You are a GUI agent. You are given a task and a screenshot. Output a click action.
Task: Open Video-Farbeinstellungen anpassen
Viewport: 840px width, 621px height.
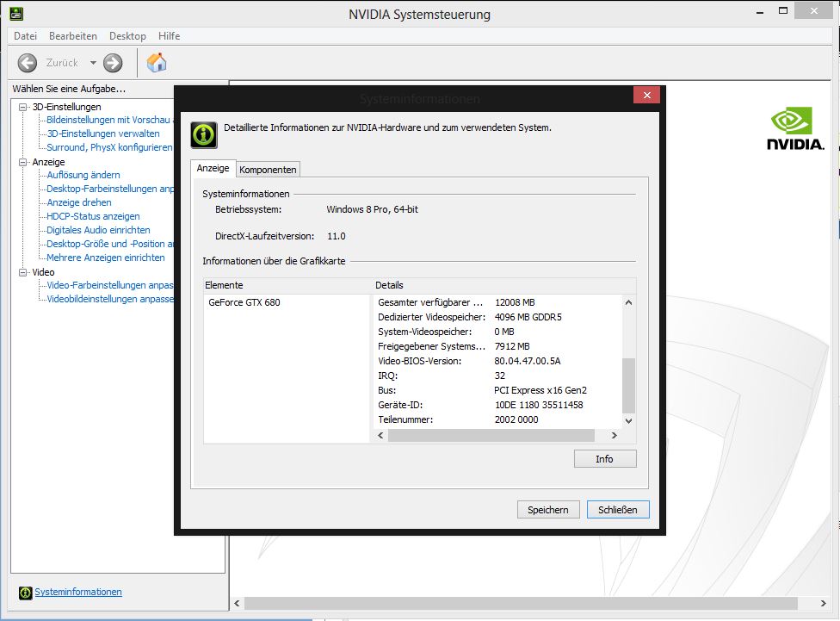coord(110,285)
